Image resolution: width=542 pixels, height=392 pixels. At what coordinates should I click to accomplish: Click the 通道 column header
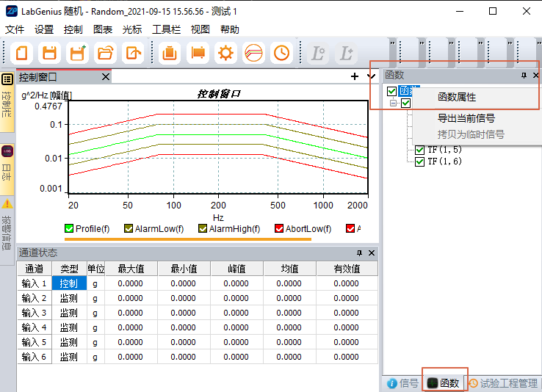tap(35, 269)
